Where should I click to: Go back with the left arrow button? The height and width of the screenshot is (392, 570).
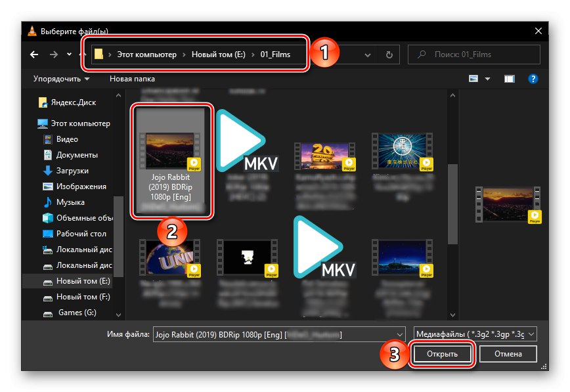[34, 54]
